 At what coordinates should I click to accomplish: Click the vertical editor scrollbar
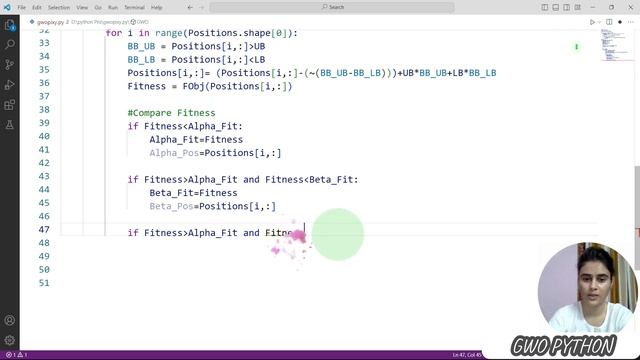click(x=637, y=218)
